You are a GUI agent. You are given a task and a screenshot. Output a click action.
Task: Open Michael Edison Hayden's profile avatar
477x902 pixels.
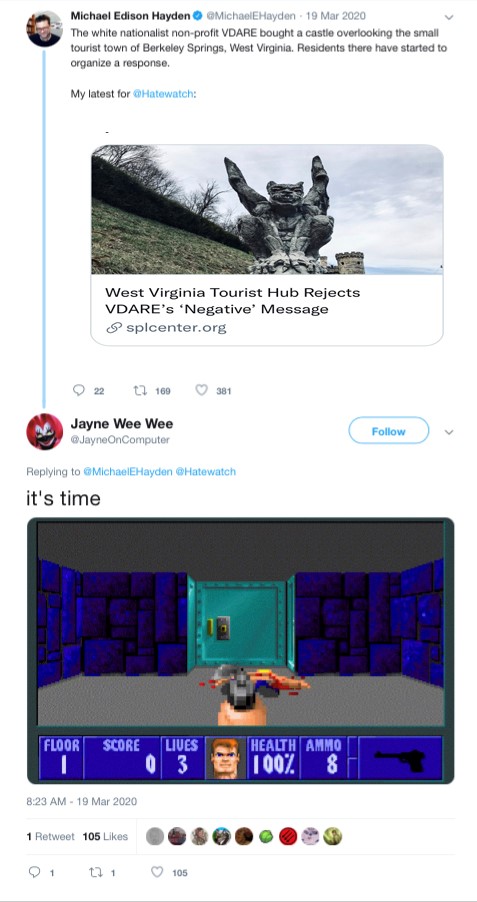pos(44,28)
